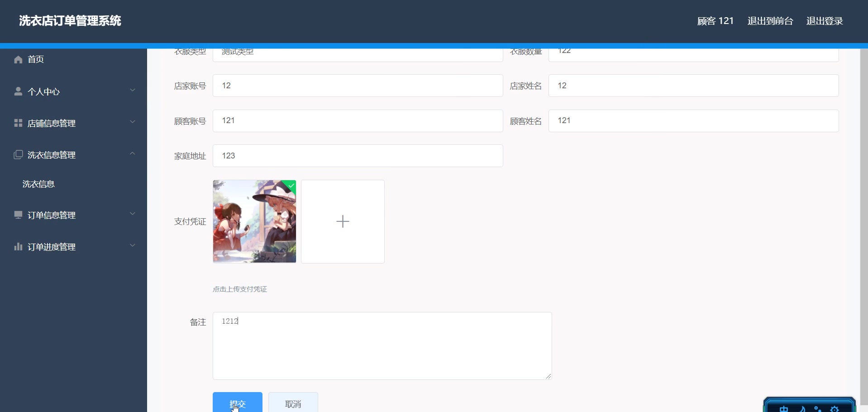Click the 提交 submit button
Viewport: 868px width, 412px height.
click(x=238, y=402)
